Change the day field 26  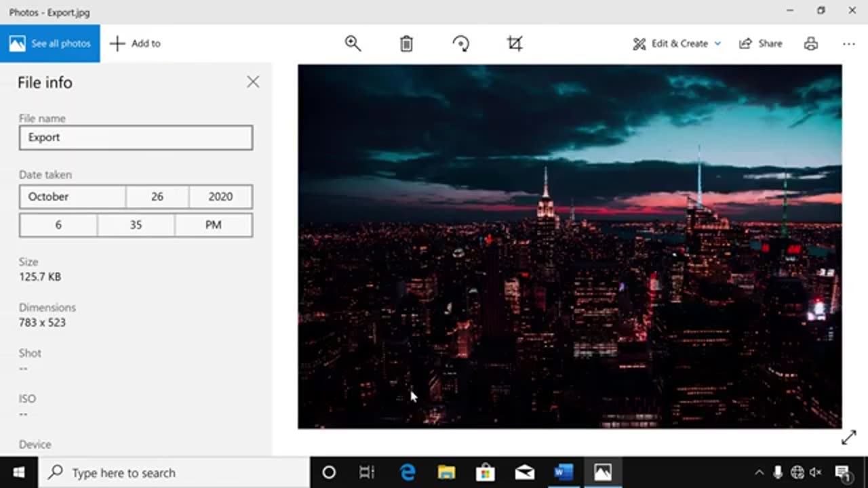[157, 197]
